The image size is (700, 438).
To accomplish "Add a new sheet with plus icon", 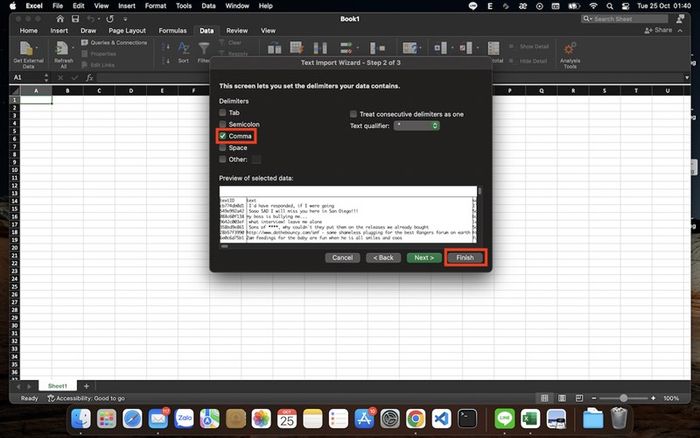I will [x=86, y=385].
